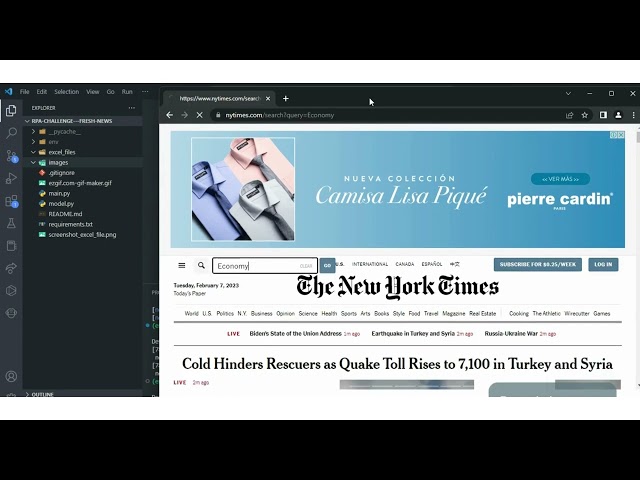The height and width of the screenshot is (480, 640).
Task: Open new browser tab plus button
Action: point(286,98)
